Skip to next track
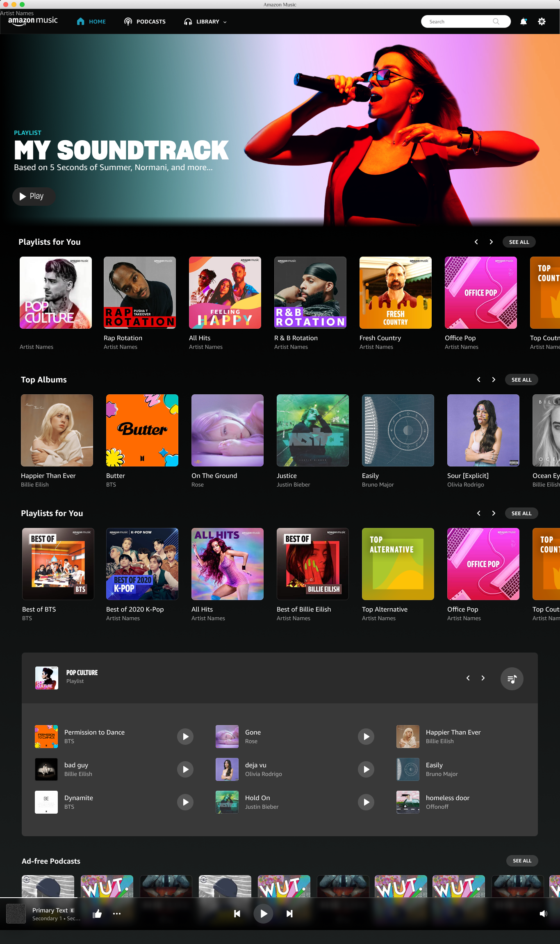The height and width of the screenshot is (944, 560). click(x=289, y=914)
